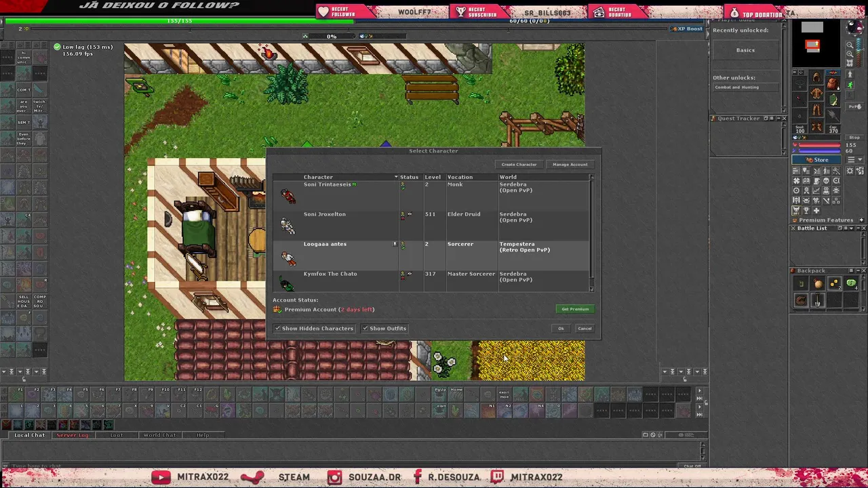
Task: Click the helmet equipment slot
Action: coord(816,78)
